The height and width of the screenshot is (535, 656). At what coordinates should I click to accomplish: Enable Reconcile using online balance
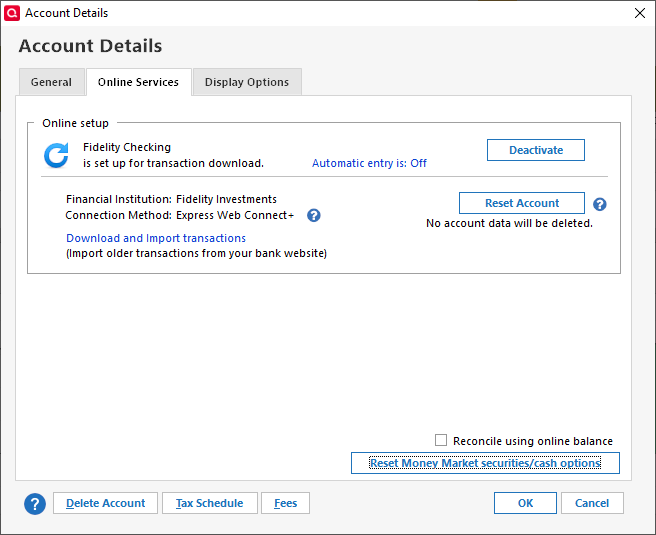pos(441,441)
